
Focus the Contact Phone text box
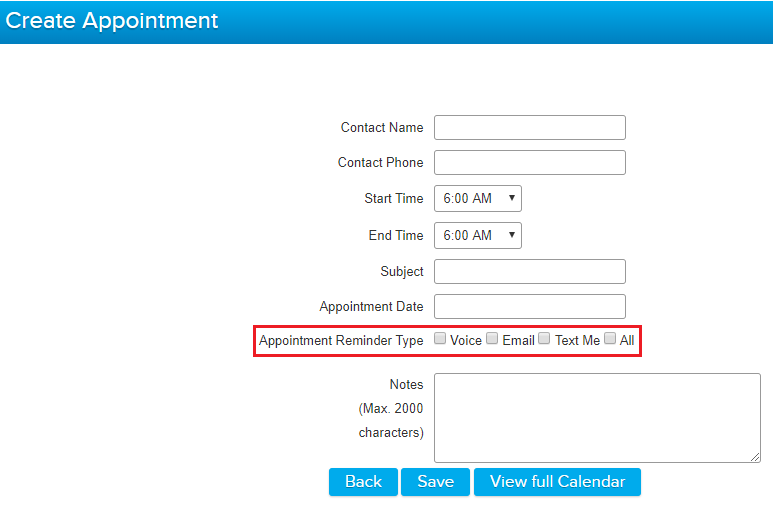(x=529, y=162)
